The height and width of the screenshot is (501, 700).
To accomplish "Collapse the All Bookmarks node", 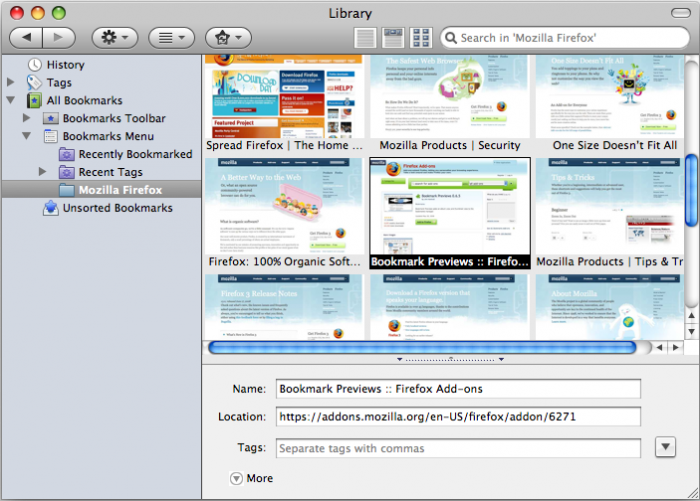I will point(11,100).
